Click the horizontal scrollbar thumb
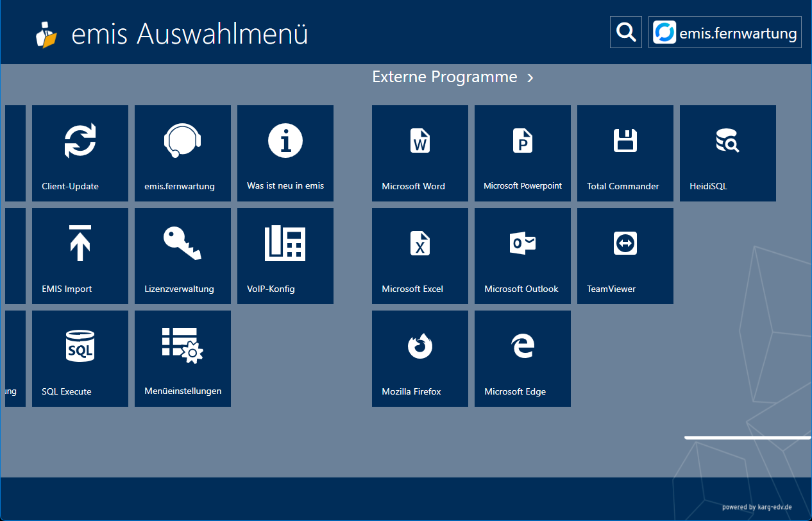 point(748,438)
